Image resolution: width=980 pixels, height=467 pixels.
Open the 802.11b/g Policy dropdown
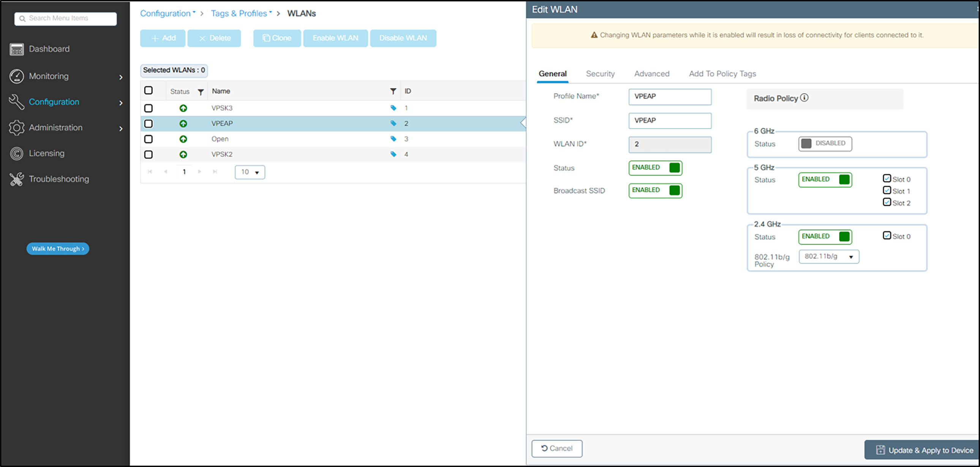click(828, 257)
